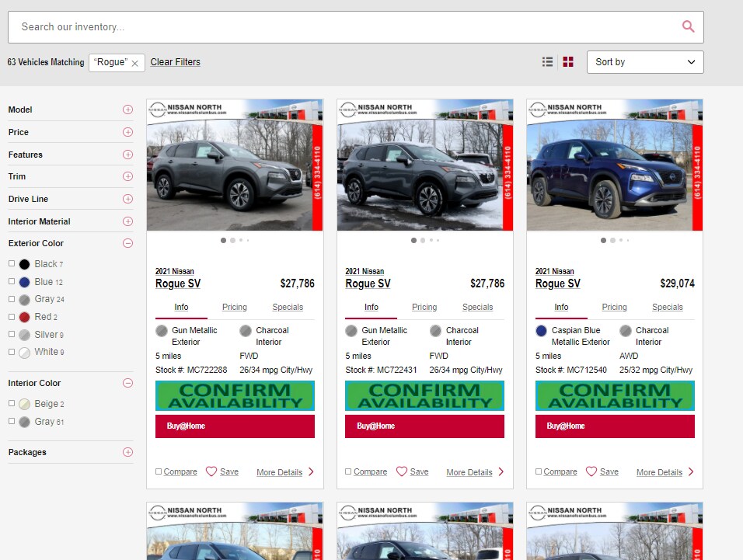Click the magnifier search icon
Viewport: 743px width, 560px height.
[688, 26]
